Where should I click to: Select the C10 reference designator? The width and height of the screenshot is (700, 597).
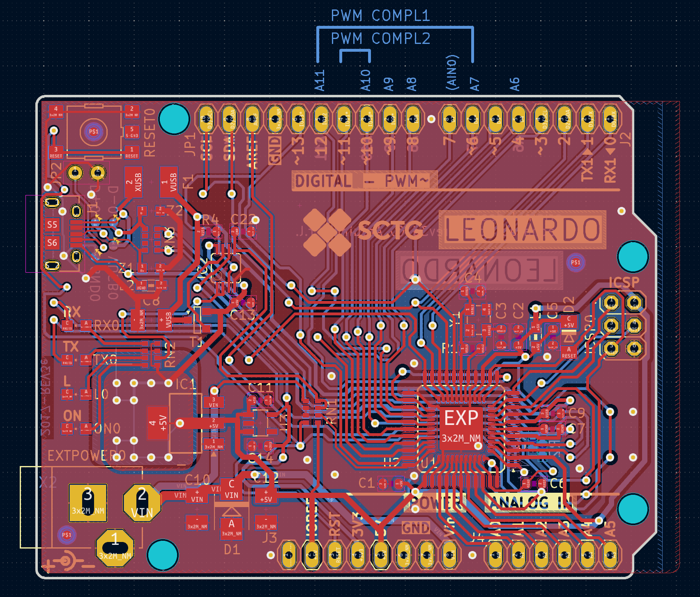197,480
